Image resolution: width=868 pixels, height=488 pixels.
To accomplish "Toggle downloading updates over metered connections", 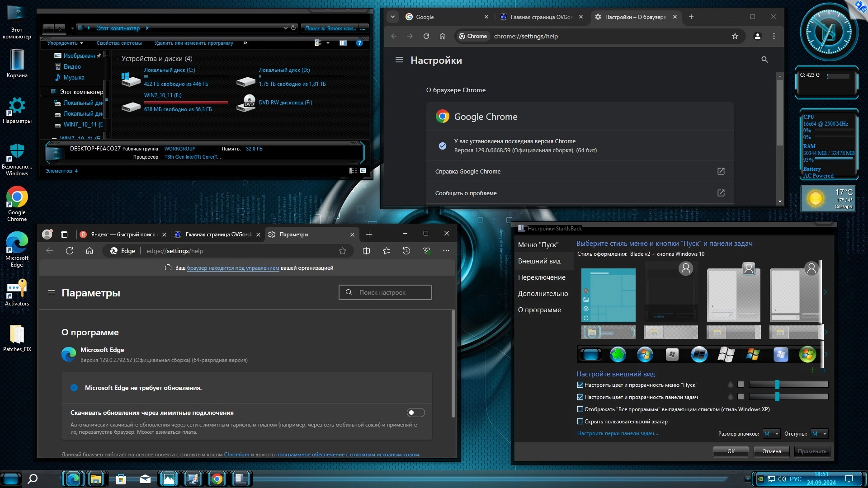I will coord(415,413).
